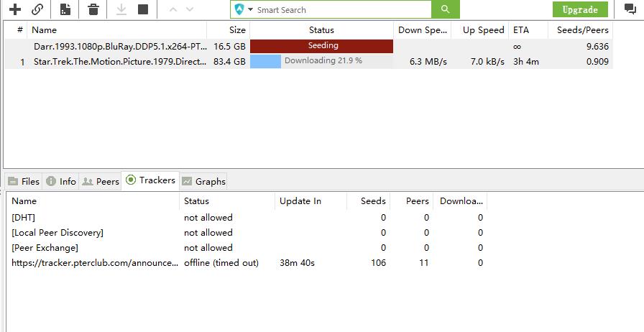This screenshot has width=644, height=332.
Task: Click the offline (timed out) status
Action: tap(221, 263)
